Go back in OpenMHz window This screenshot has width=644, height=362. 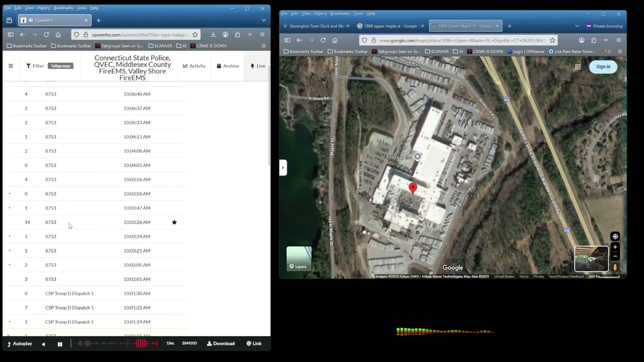(x=22, y=35)
